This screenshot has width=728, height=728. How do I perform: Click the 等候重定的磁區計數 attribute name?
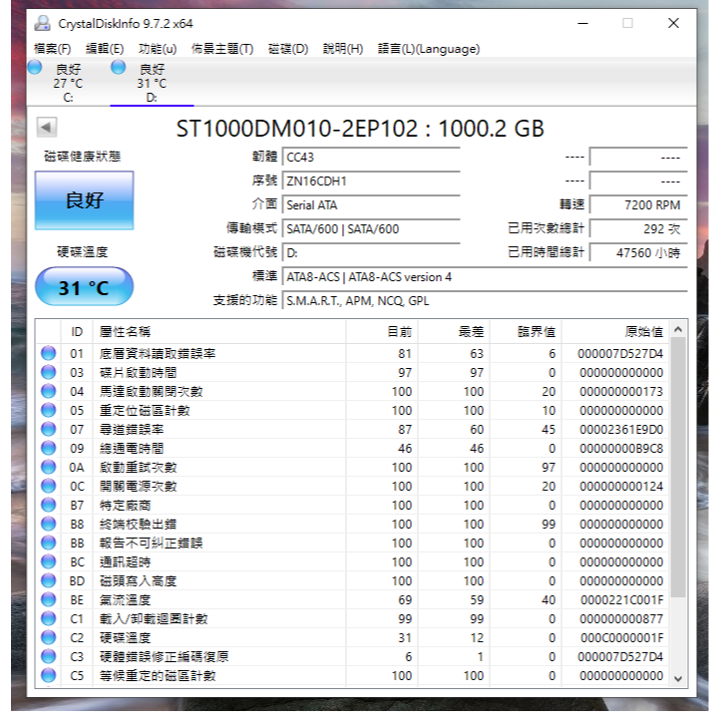click(158, 675)
